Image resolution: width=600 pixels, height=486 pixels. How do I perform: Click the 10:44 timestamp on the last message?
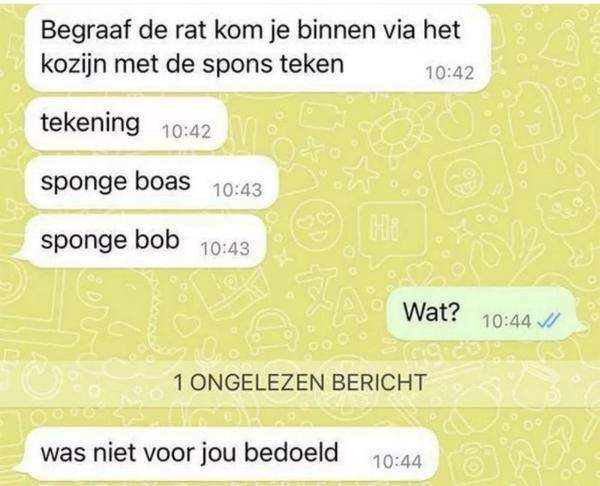click(398, 462)
